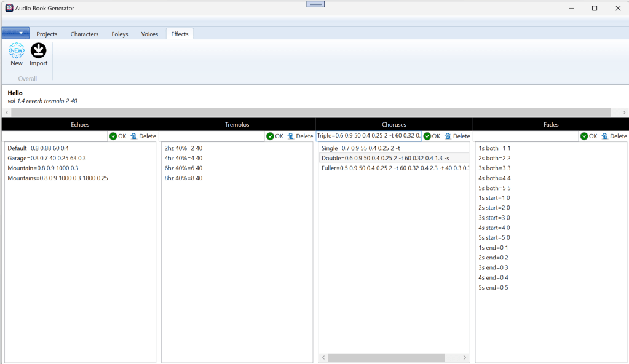Pick the 3s both fade preset
This screenshot has width=629, height=364.
(x=494, y=168)
